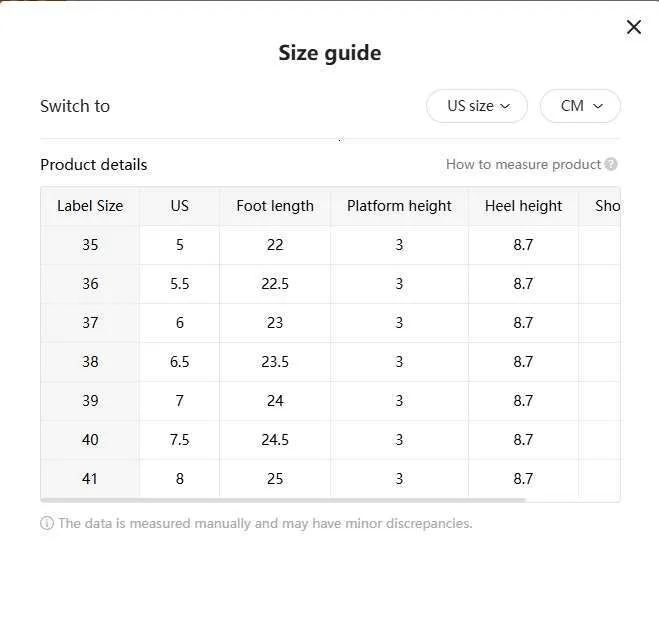Select the US column header
Viewport: 659px width, 637px height.
[x=179, y=206]
